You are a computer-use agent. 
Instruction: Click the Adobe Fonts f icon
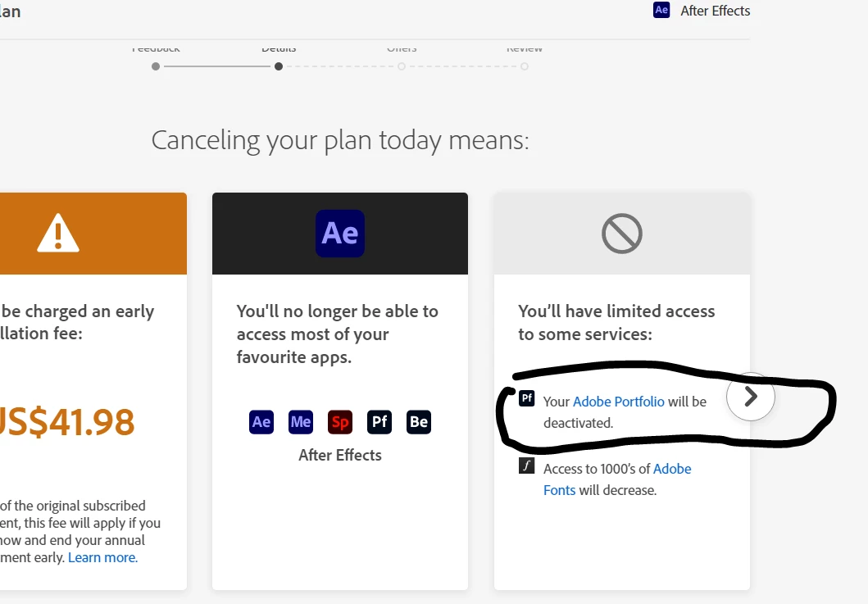click(x=526, y=465)
